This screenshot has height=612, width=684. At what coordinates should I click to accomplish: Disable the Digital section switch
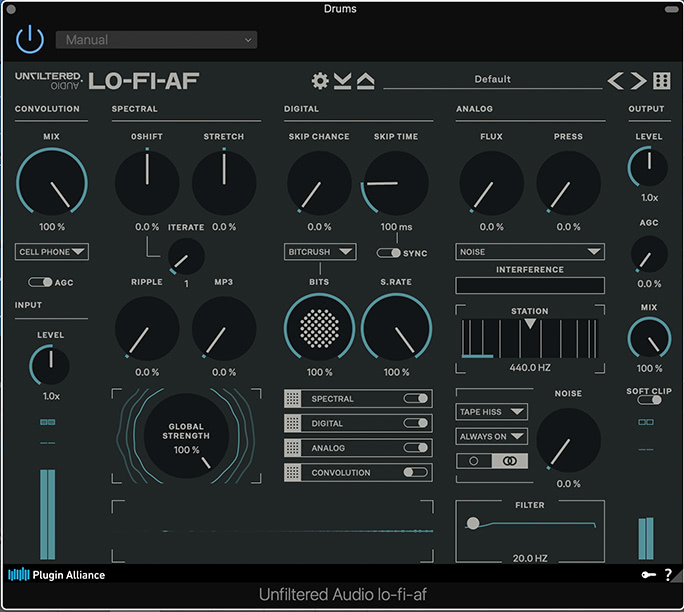coord(415,423)
